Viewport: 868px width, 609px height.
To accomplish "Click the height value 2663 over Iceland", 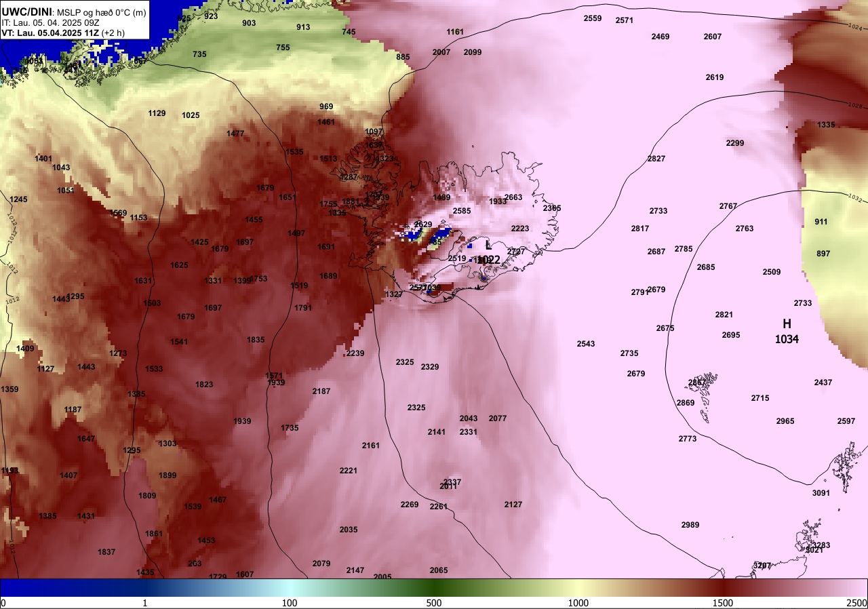I will pos(513,197).
